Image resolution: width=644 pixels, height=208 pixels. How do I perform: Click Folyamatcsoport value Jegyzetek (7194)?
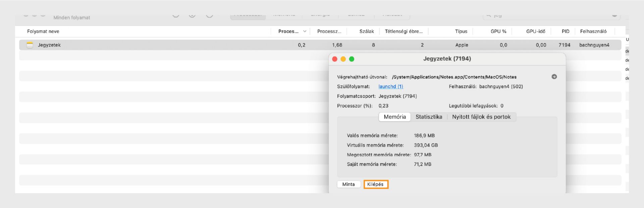398,96
